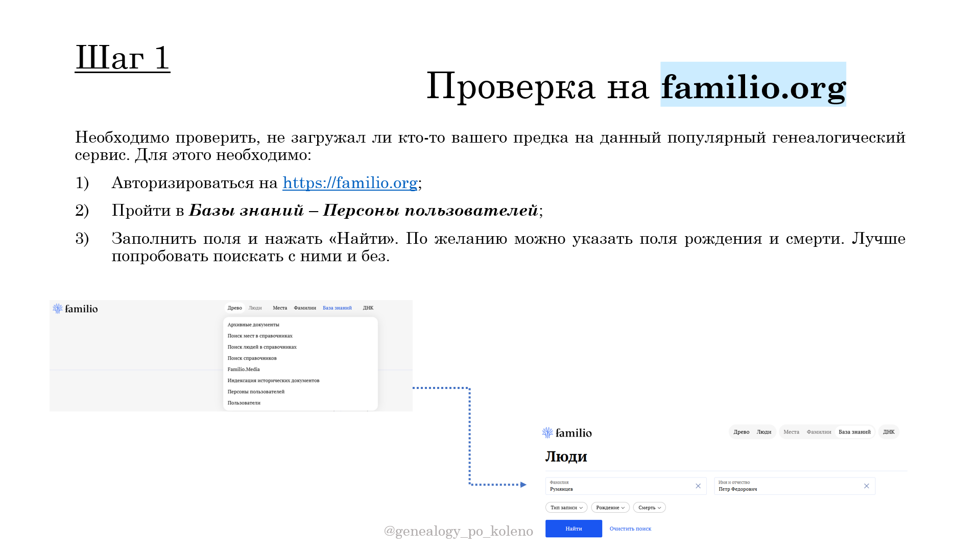The image size is (980, 551).
Task: Clear the Фамилия field with X icon
Action: (x=698, y=486)
